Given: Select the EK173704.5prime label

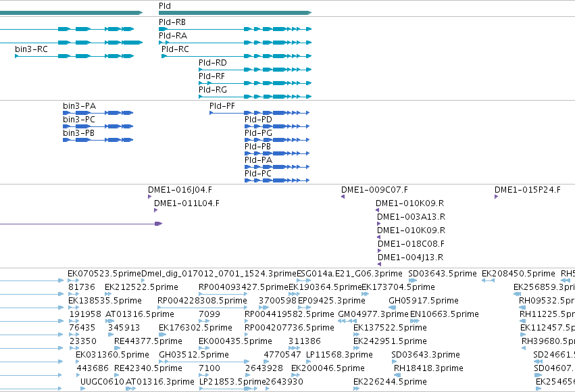Looking at the screenshot, I should click(x=398, y=287).
